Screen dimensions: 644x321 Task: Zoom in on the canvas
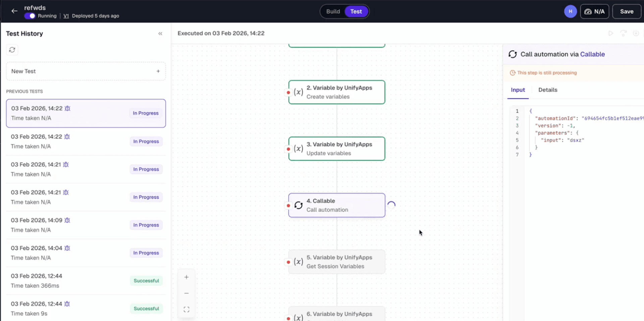(186, 277)
